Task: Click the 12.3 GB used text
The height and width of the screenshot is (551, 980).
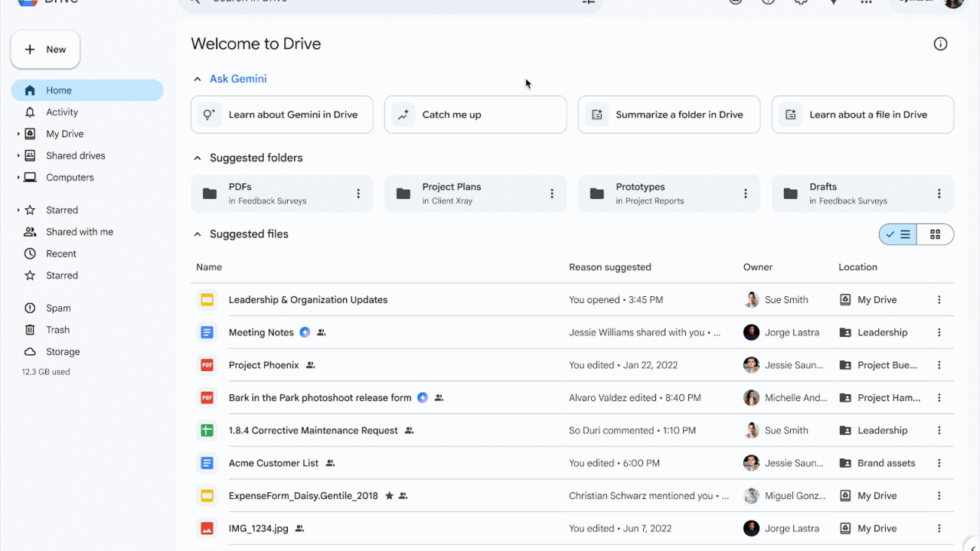Action: tap(46, 372)
